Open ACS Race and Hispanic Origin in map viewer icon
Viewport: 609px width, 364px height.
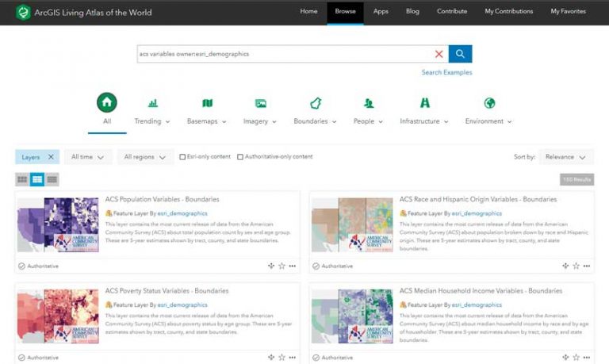565,266
